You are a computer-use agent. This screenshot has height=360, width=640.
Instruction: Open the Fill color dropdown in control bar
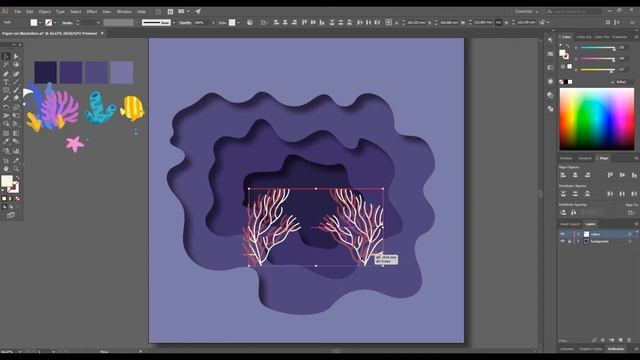click(x=40, y=23)
